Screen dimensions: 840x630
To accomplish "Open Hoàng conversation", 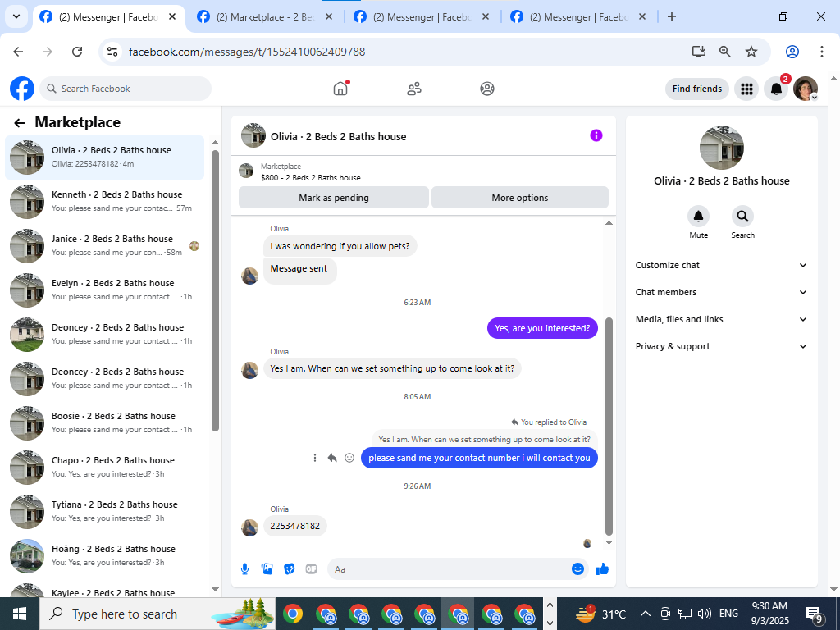I will pyautogui.click(x=104, y=555).
